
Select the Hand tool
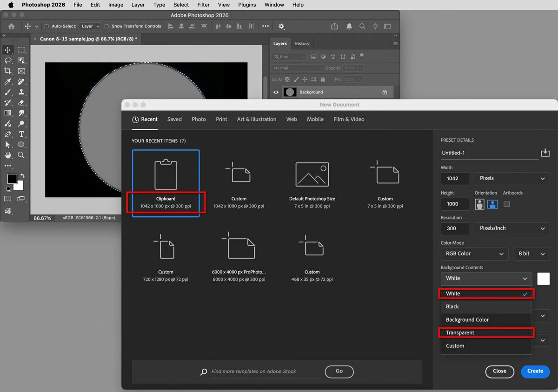8,155
